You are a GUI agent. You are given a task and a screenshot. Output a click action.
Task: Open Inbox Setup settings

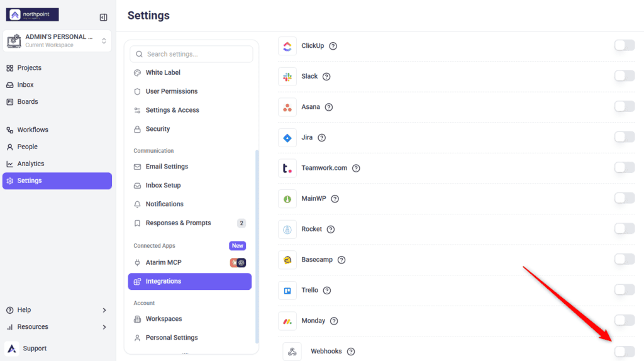coord(190,186)
